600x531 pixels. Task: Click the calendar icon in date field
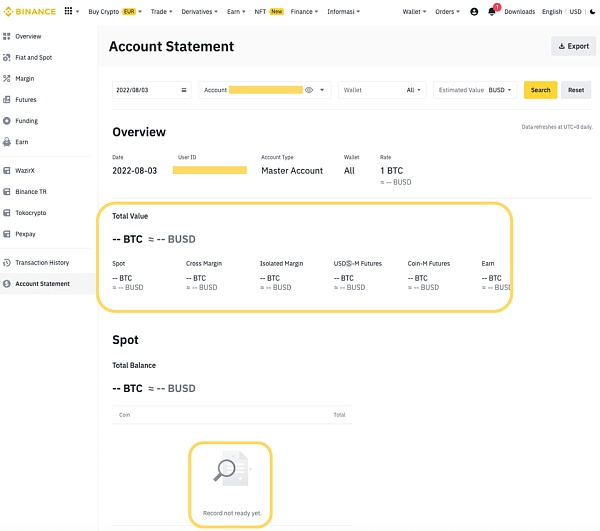pos(183,90)
